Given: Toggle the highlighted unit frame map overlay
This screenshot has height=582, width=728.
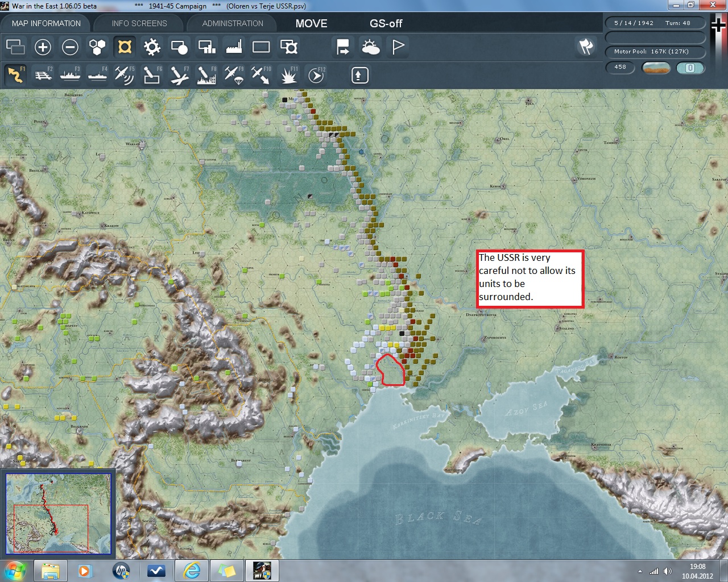Looking at the screenshot, I should 125,47.
